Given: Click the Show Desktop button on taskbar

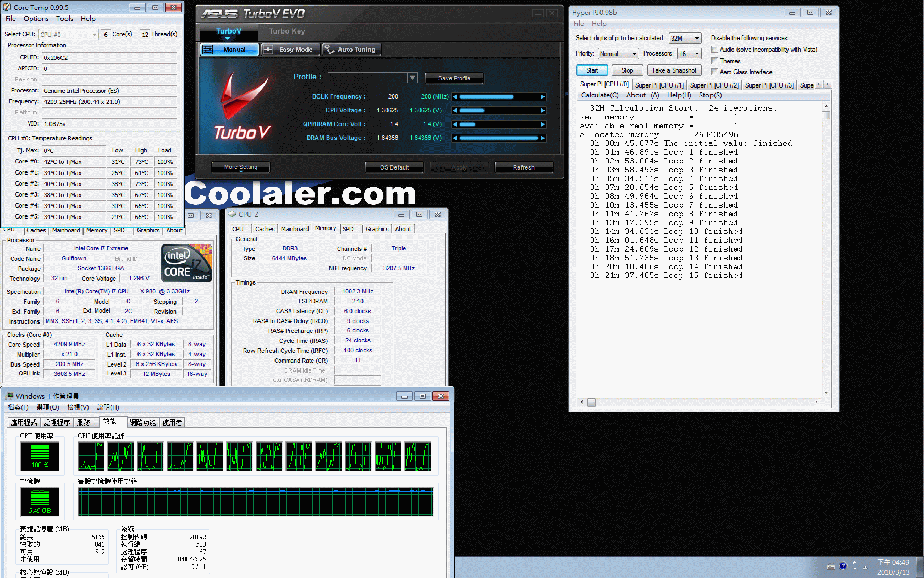Looking at the screenshot, I should click(x=921, y=567).
